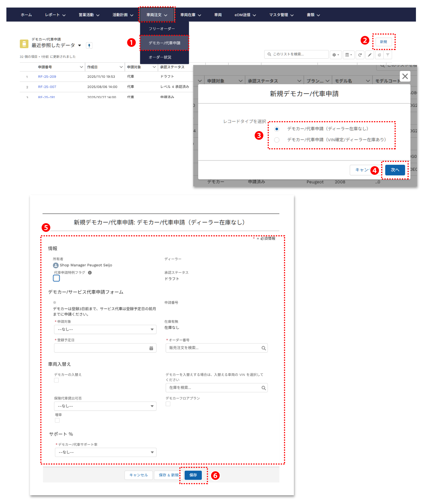Check the 代車申請特例フラグ checkbox

(56, 278)
